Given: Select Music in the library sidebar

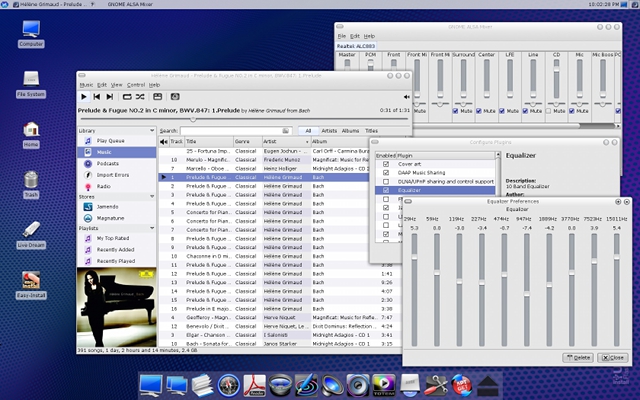Looking at the screenshot, I should pyautogui.click(x=117, y=152).
